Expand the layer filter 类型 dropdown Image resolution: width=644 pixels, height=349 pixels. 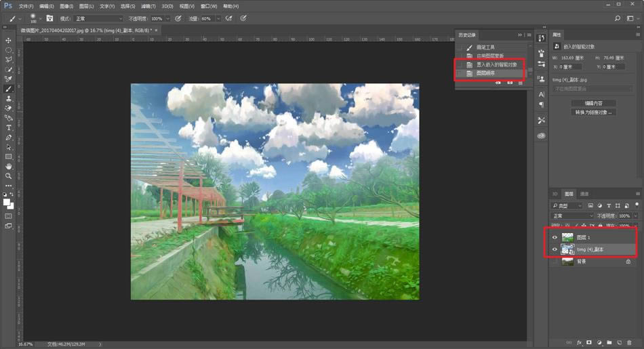coord(568,205)
